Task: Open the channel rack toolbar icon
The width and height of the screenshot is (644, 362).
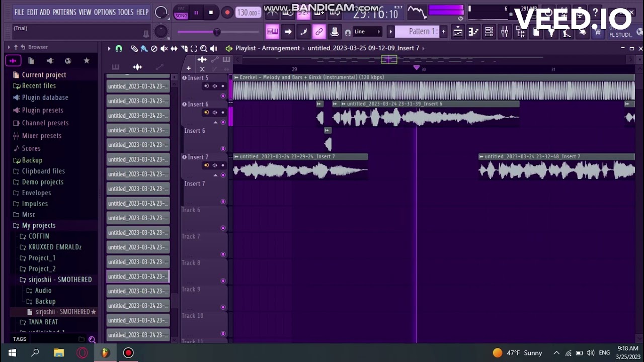Action: click(x=490, y=32)
